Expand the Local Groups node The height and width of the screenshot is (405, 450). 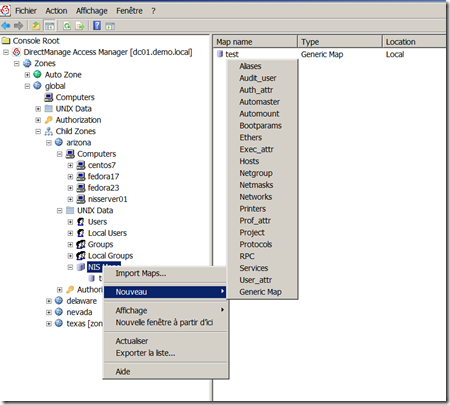[70, 256]
